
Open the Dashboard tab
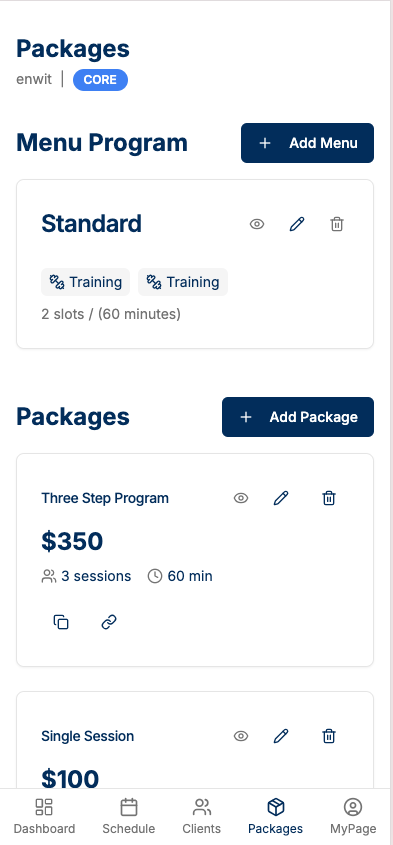point(44,816)
